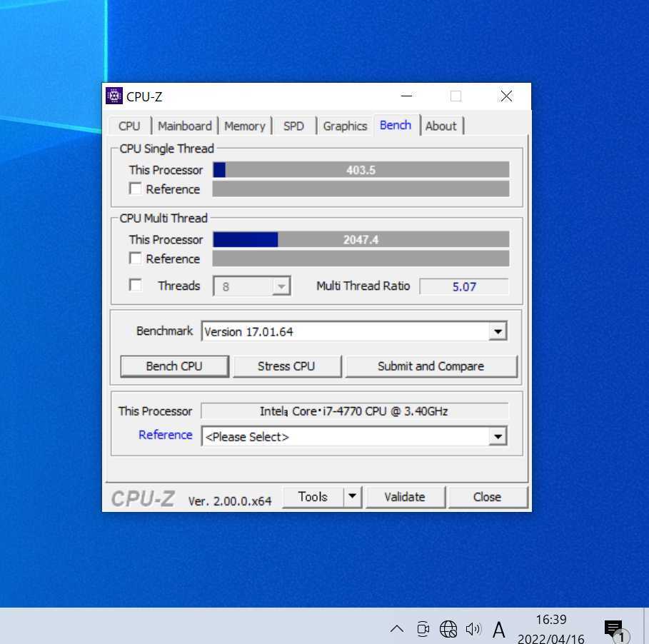Click the Multi Thread Reference empty bar
Image resolution: width=649 pixels, height=644 pixels.
tap(361, 258)
